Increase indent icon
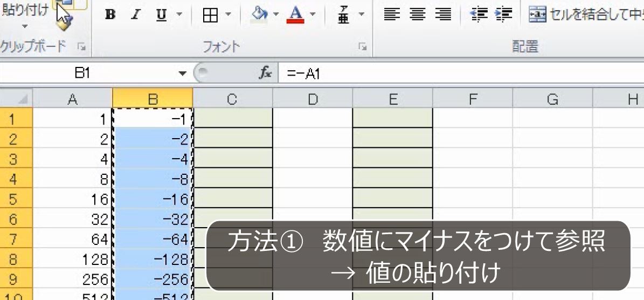The image size is (644, 300). 504,15
